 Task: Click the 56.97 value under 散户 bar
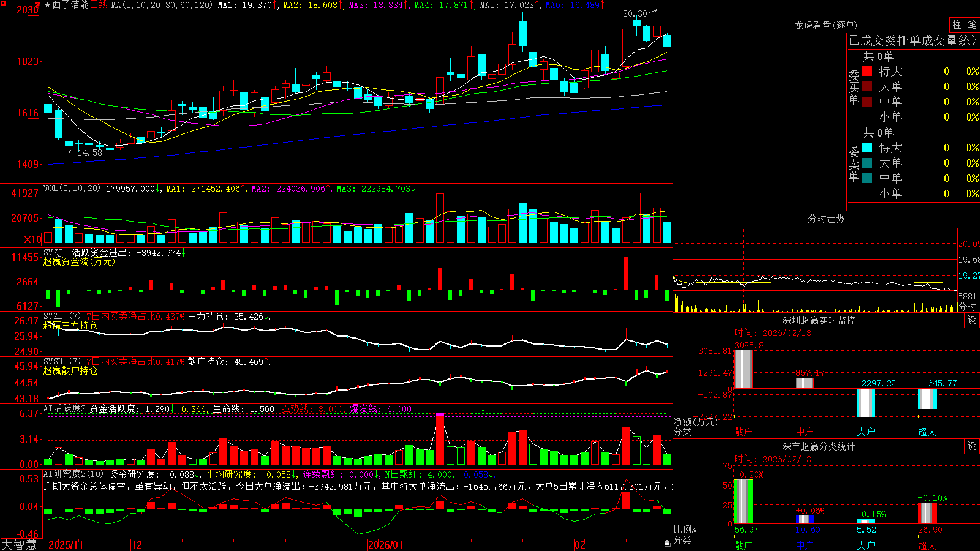(747, 530)
